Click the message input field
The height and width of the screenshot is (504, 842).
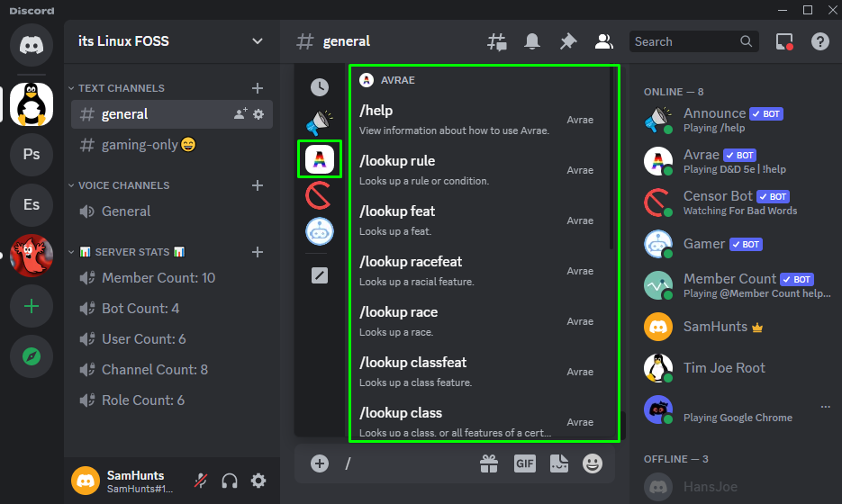[x=406, y=463]
